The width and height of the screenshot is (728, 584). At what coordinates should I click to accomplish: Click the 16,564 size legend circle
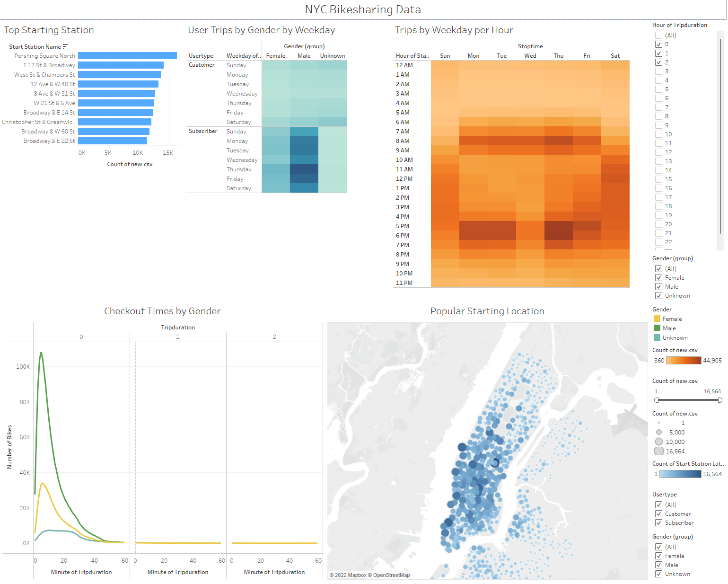pos(658,451)
